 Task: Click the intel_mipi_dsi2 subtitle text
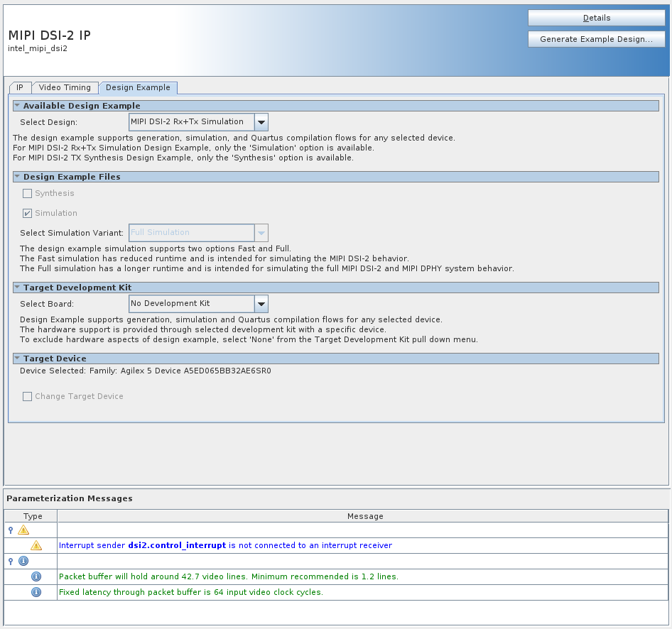38,48
